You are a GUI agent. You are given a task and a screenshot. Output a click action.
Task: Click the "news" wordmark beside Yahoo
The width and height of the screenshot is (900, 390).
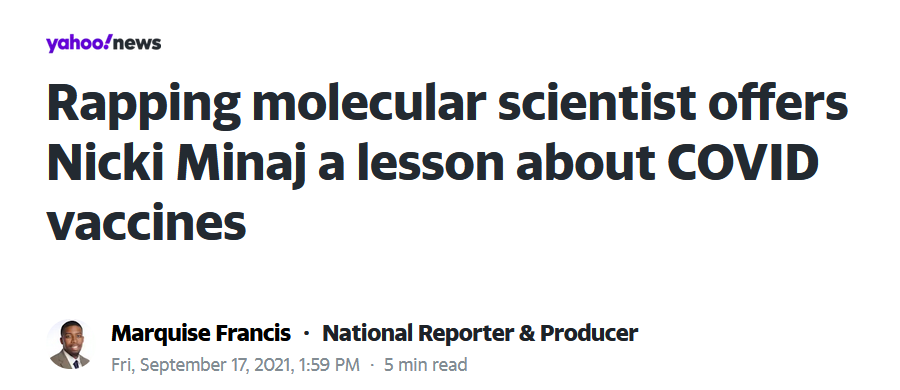(x=138, y=44)
